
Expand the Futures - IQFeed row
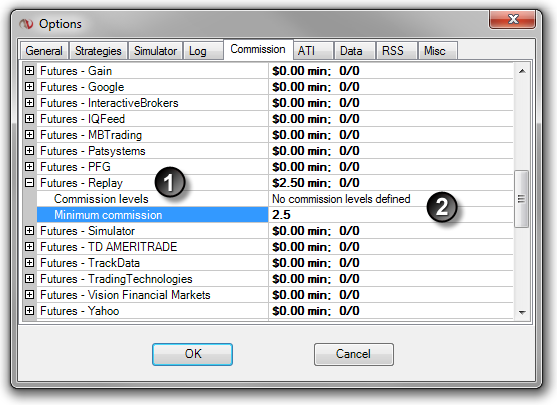pos(29,118)
